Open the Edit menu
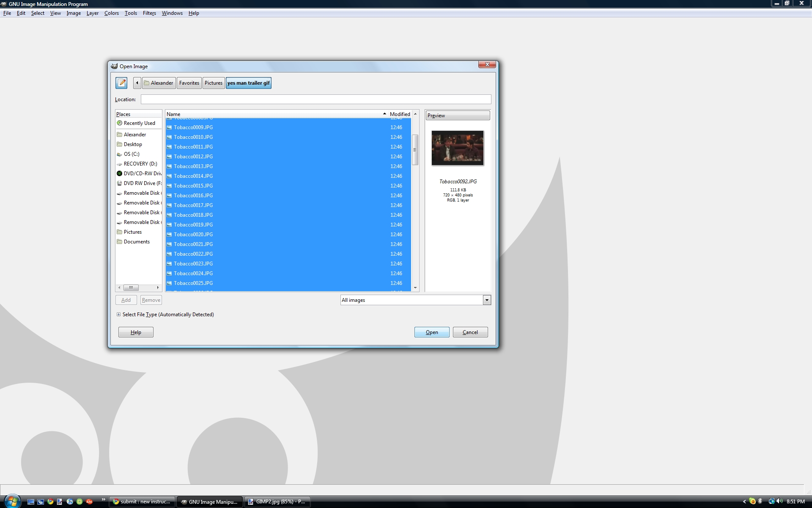Viewport: 812px width, 508px height. coord(21,13)
